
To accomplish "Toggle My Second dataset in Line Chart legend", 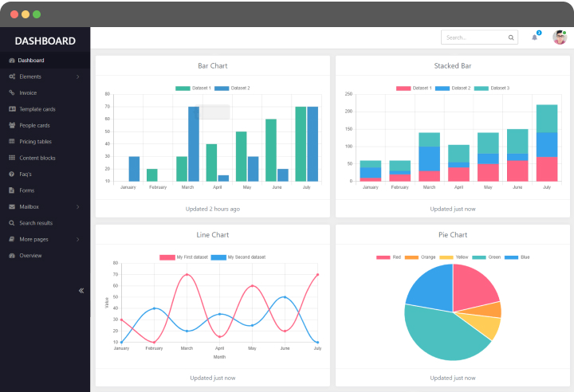I will click(238, 257).
